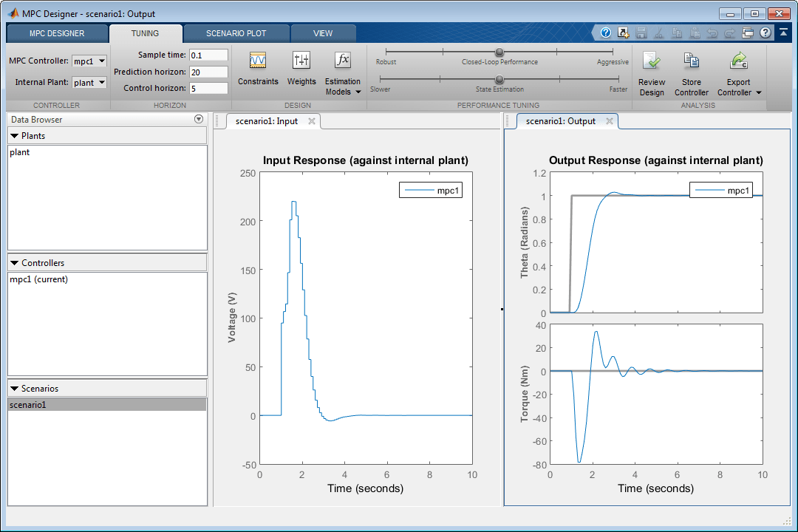Click the Export Controller icon
798x532 pixels.
pos(737,61)
